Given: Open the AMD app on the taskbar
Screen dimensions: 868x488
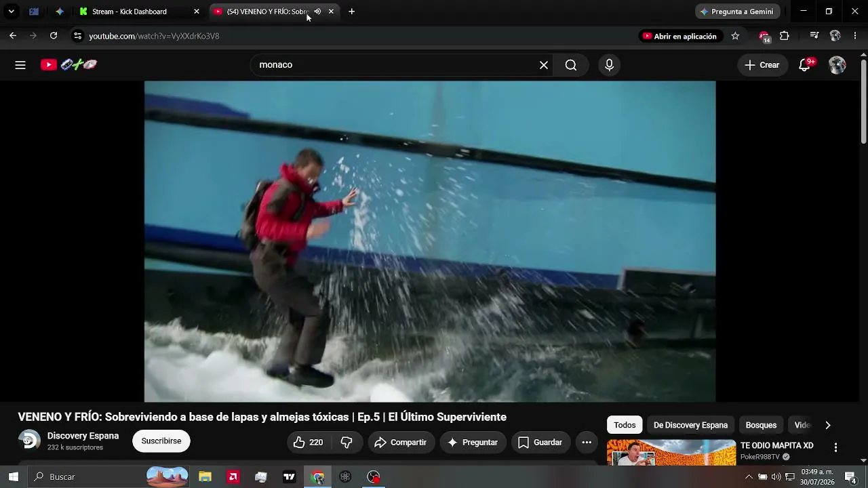Looking at the screenshot, I should pos(233,477).
